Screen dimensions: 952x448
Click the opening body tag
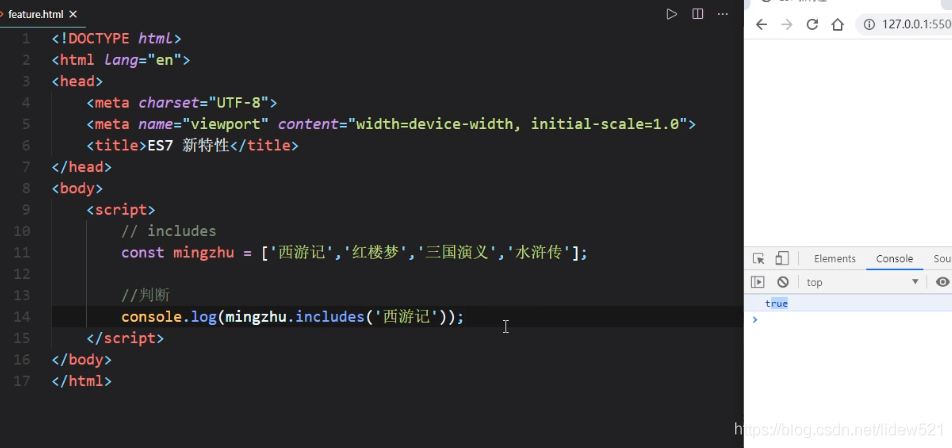coord(78,189)
